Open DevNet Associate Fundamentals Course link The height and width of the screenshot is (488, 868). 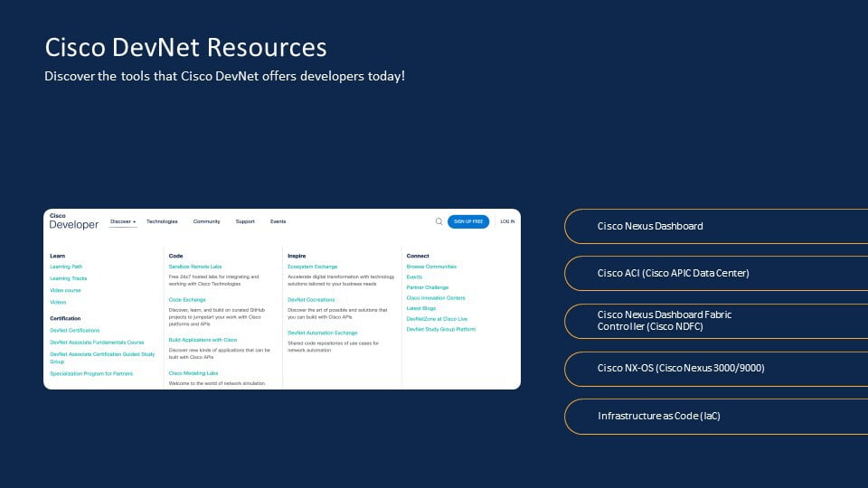(97, 343)
